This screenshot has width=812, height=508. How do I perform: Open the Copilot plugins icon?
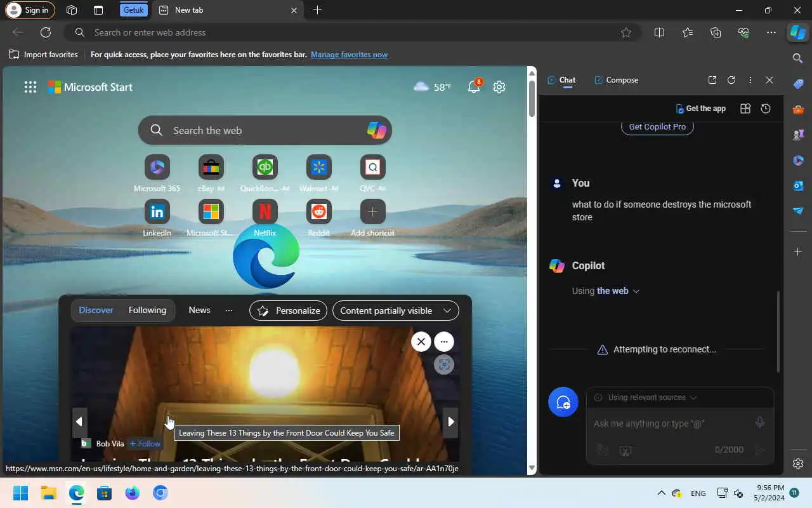click(x=745, y=109)
